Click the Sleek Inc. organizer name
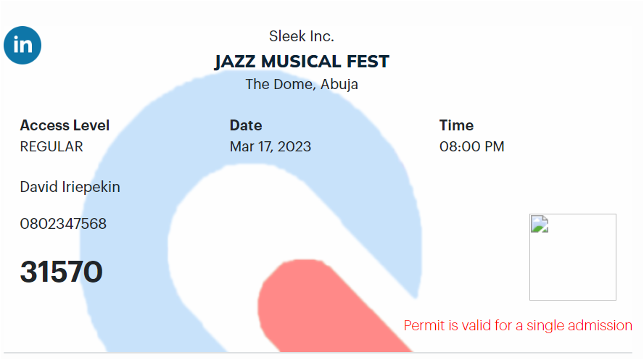The height and width of the screenshot is (360, 644). (x=302, y=36)
